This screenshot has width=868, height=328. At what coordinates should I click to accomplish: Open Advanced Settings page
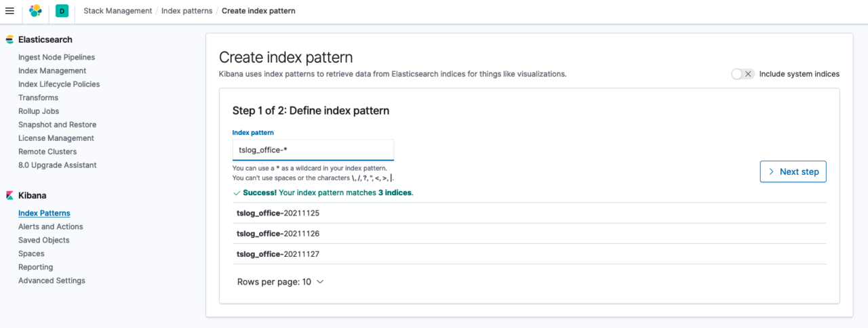[x=52, y=281]
